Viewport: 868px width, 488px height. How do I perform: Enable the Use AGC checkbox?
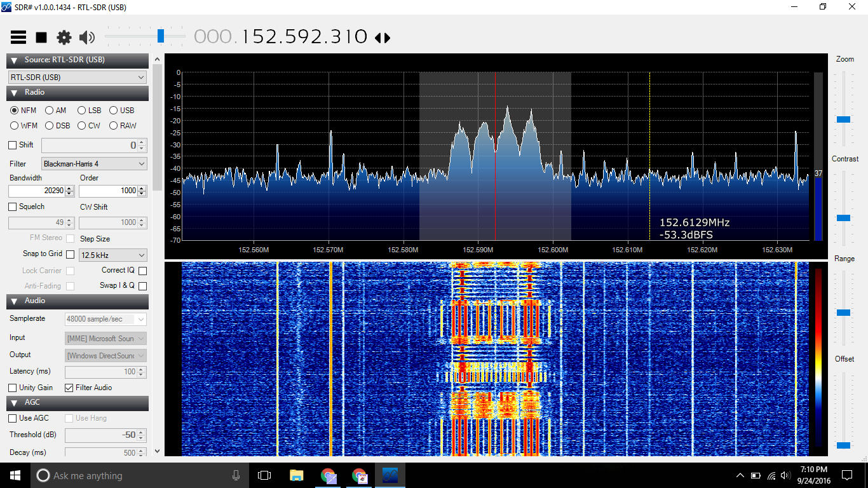pos(13,418)
